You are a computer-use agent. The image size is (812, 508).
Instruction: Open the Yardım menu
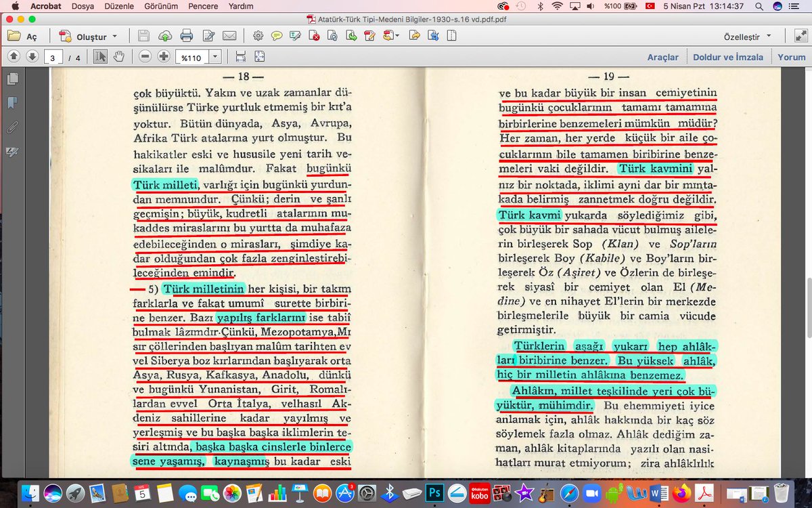[241, 6]
